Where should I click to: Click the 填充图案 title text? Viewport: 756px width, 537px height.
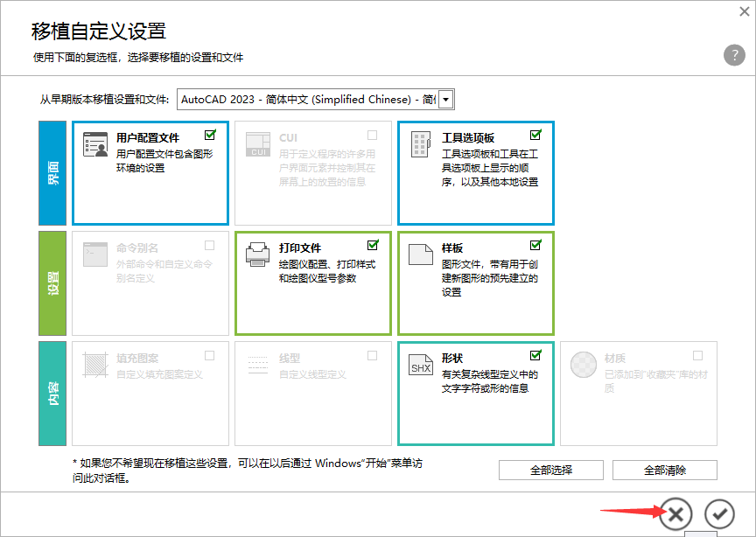coord(137,359)
